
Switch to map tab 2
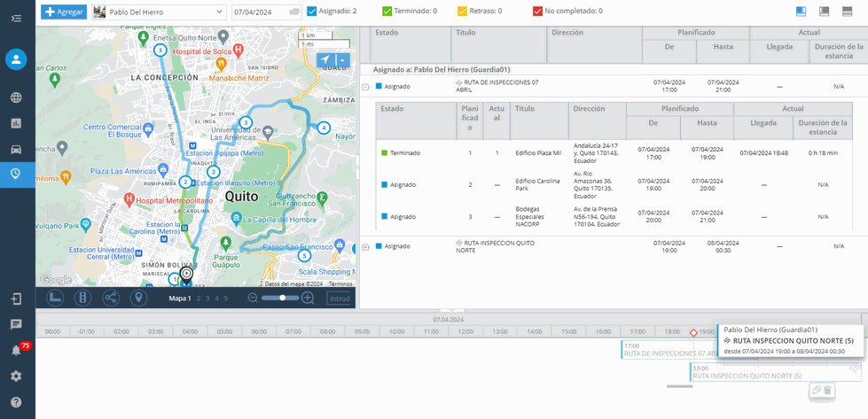click(199, 299)
